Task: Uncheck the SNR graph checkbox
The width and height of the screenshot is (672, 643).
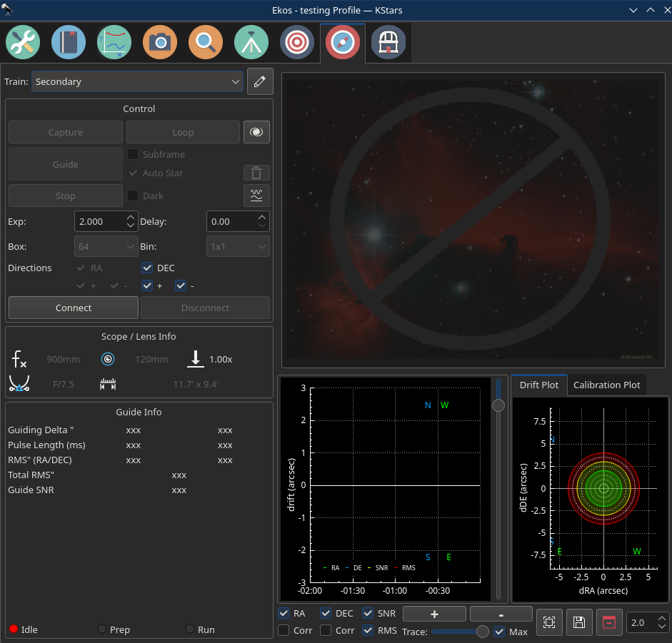Action: [368, 613]
